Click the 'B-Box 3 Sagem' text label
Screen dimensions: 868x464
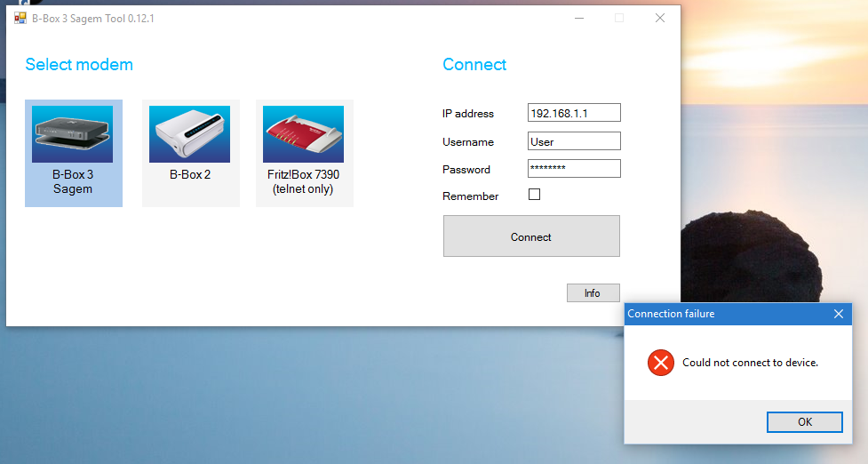point(73,182)
